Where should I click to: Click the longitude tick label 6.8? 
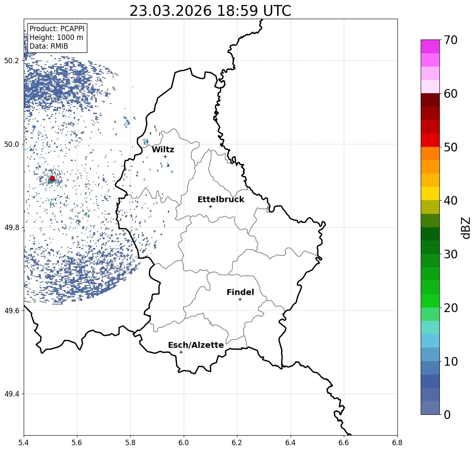point(397,443)
